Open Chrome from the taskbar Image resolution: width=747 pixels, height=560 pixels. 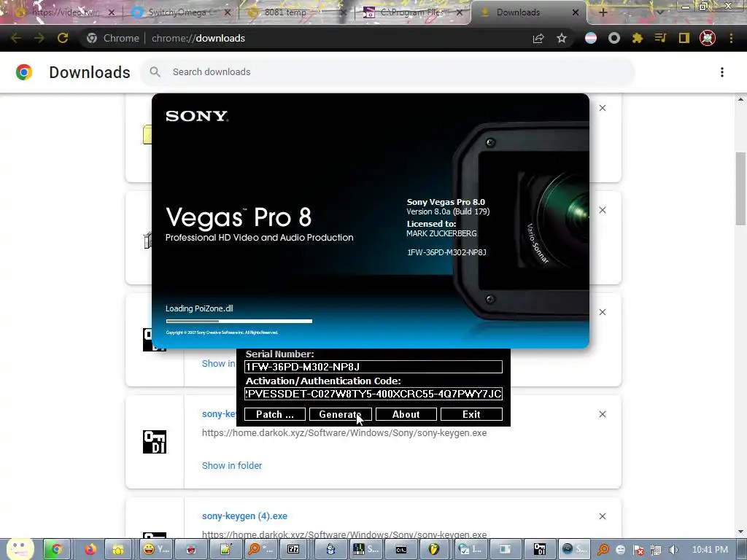pyautogui.click(x=57, y=550)
